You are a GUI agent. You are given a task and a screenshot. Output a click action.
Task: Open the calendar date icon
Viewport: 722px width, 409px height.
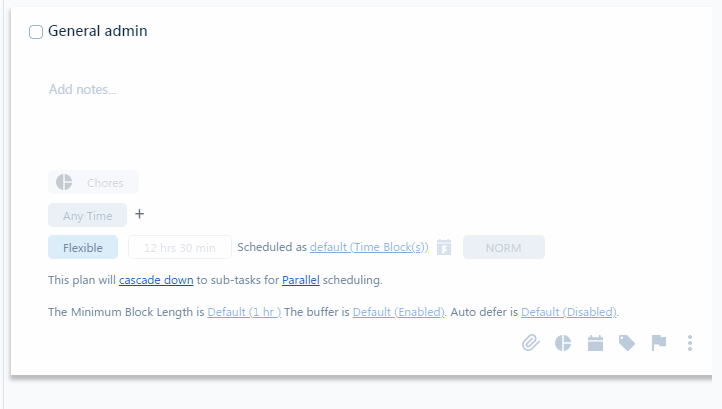595,343
